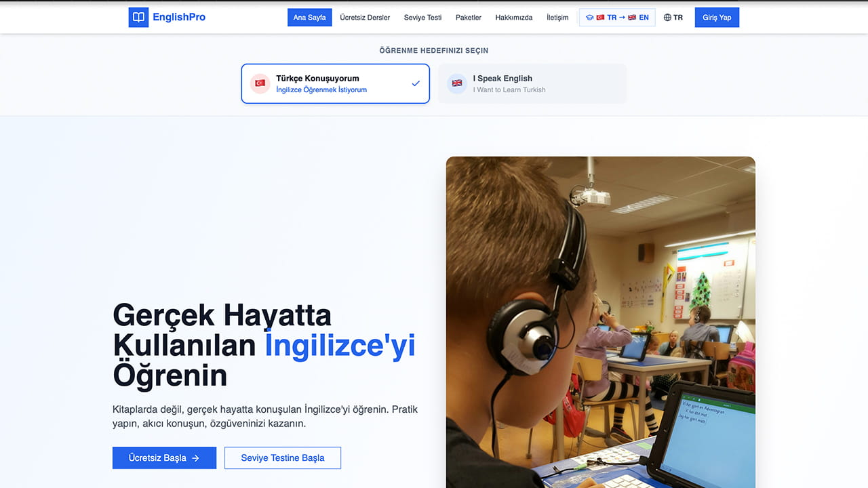Click the EnglishPro book logo icon
868x488 pixels.
pyautogui.click(x=138, y=18)
